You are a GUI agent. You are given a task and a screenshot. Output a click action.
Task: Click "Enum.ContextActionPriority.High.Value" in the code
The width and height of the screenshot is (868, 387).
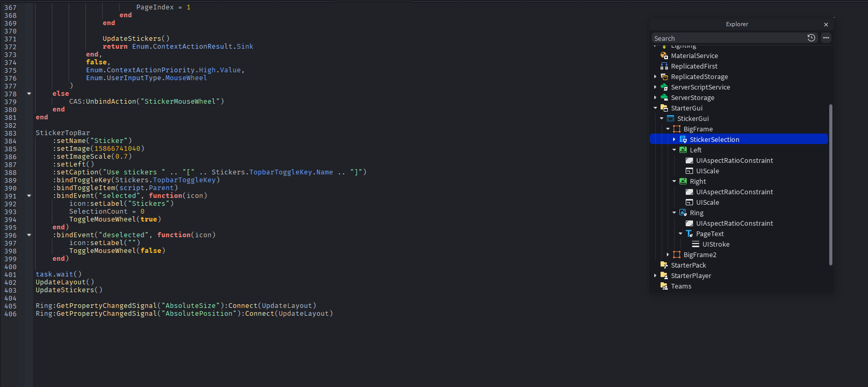[163, 70]
